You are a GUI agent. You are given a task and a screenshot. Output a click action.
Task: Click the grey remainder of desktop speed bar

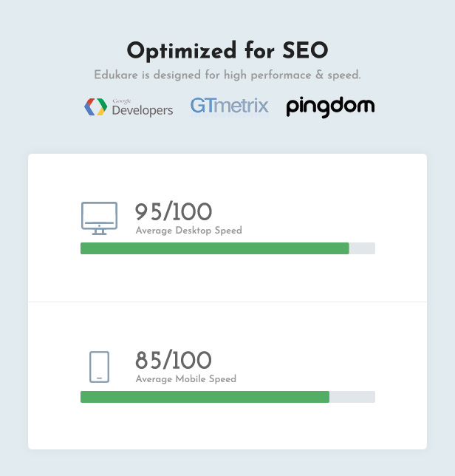coord(362,248)
